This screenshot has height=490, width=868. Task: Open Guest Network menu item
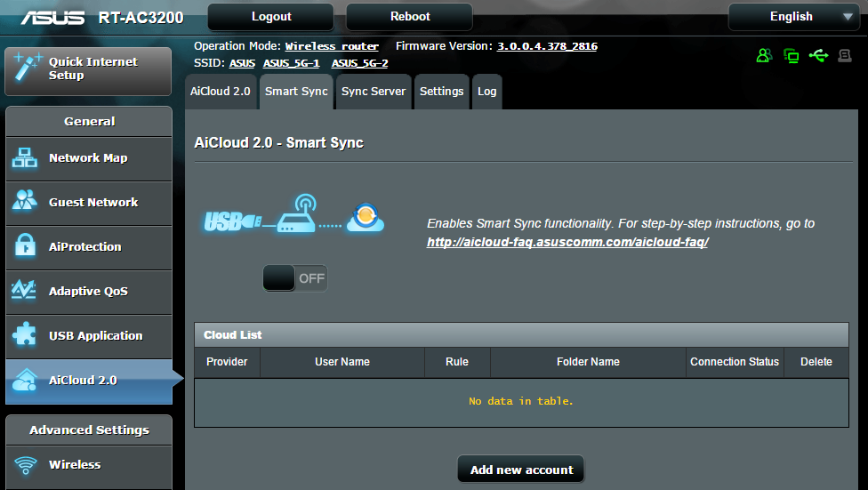(89, 203)
